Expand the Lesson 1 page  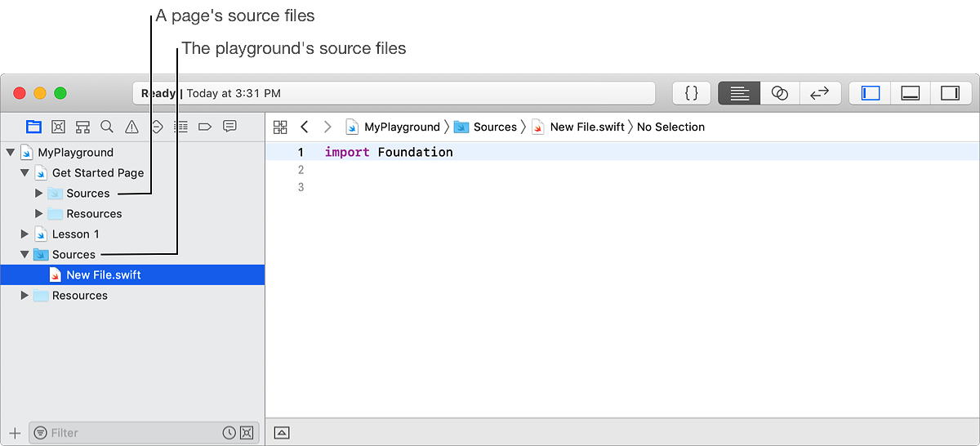coord(24,234)
